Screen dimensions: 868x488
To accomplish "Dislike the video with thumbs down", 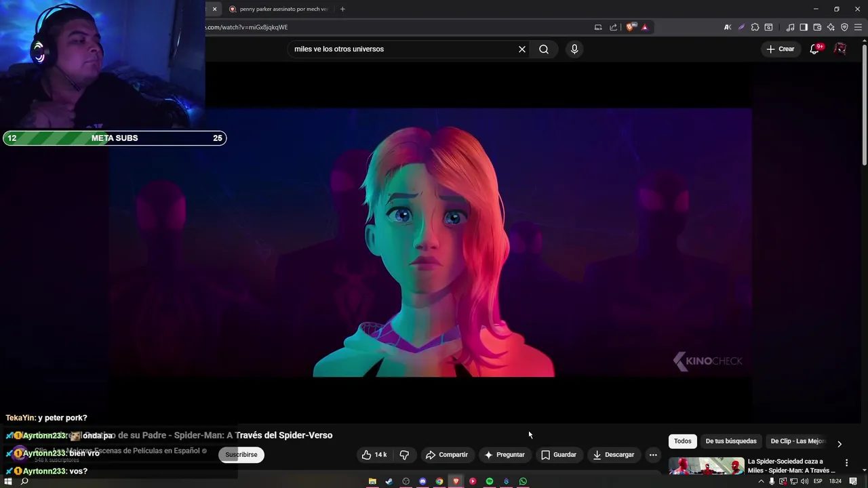I will (x=404, y=455).
